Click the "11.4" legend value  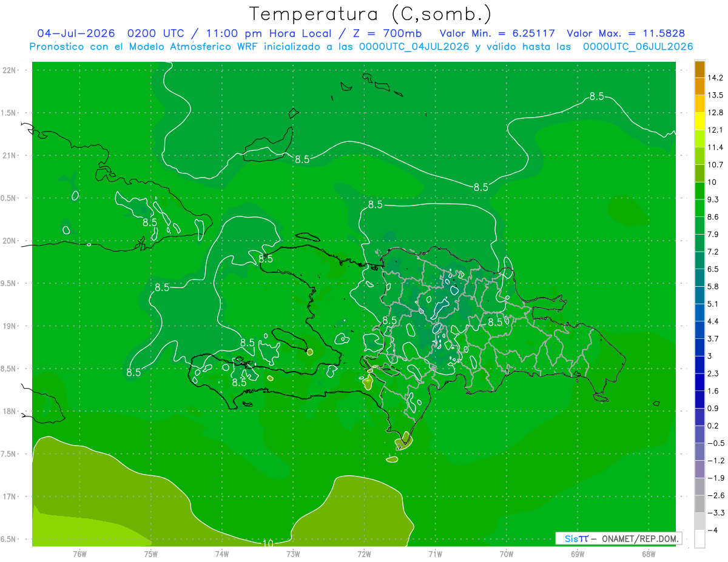click(x=715, y=147)
